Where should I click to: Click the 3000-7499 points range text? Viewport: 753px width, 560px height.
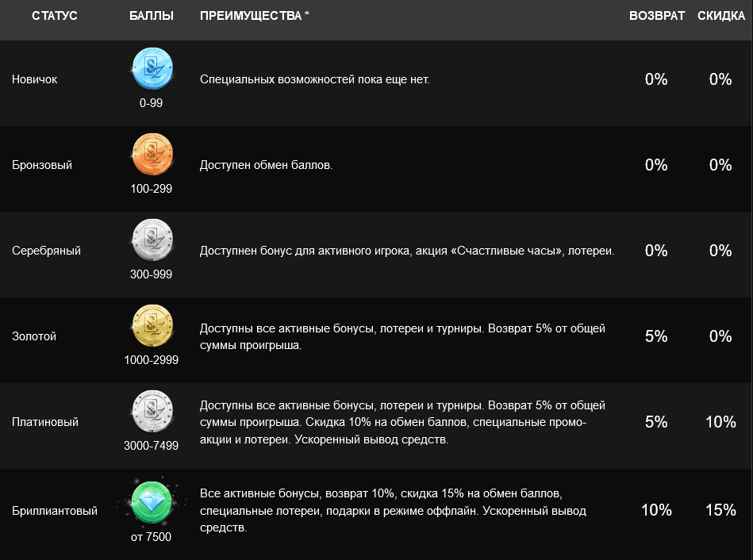152,446
